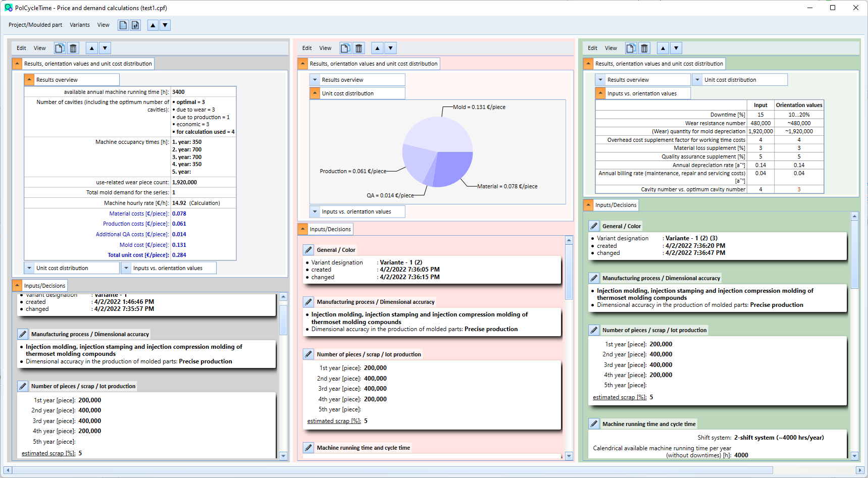The image size is (868, 478).
Task: Click the new document icon in main toolbar
Action: (123, 25)
